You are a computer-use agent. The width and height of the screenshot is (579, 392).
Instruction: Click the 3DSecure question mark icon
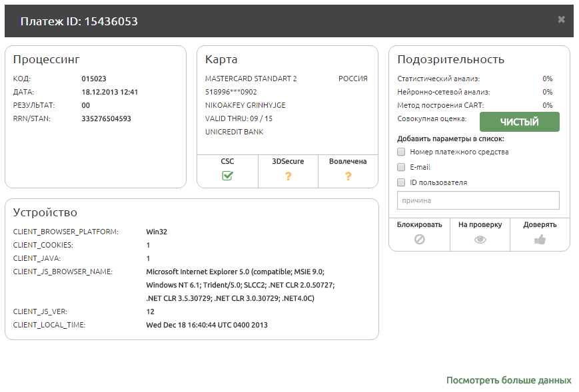pos(288,176)
